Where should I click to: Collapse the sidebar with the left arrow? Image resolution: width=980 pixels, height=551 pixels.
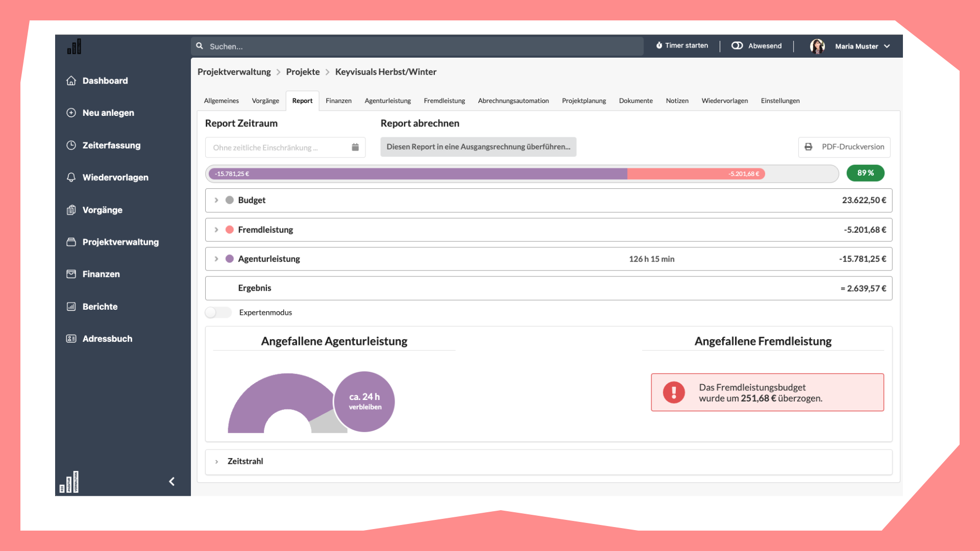tap(172, 481)
